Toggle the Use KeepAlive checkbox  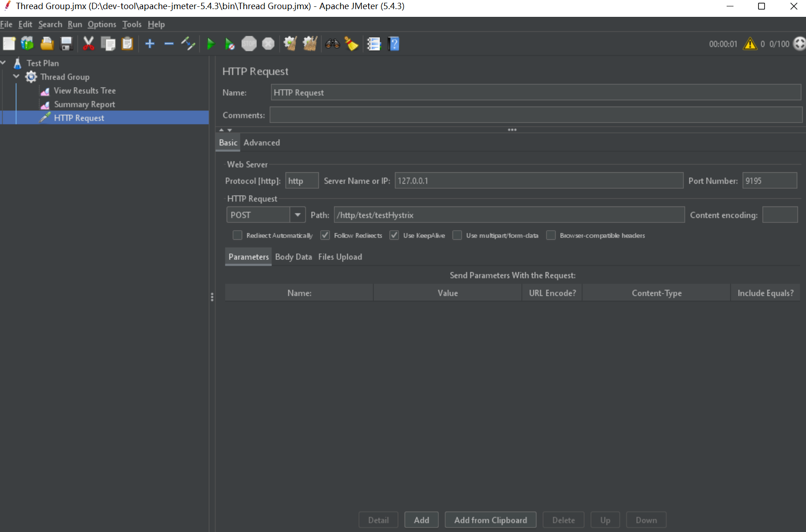coord(394,235)
